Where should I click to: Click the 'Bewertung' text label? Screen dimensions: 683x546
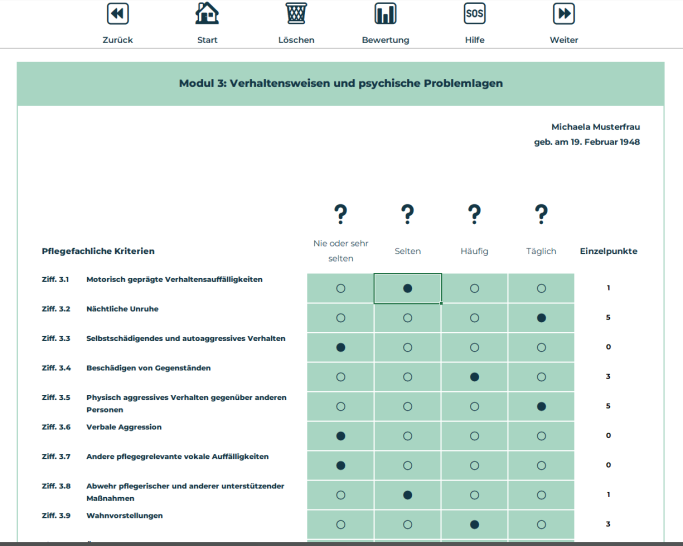click(385, 40)
